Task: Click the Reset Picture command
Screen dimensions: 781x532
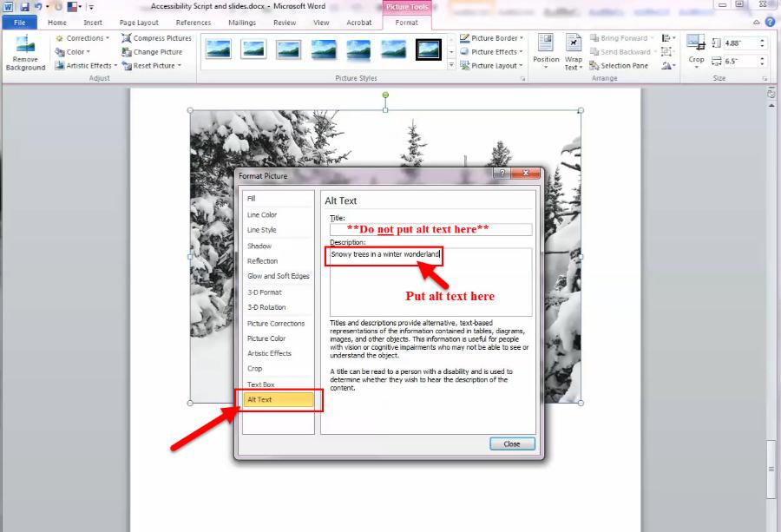Action: [x=153, y=65]
